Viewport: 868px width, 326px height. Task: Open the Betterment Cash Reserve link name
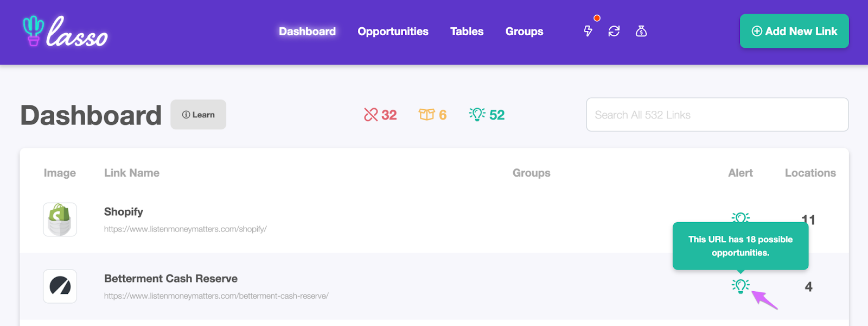coord(171,279)
